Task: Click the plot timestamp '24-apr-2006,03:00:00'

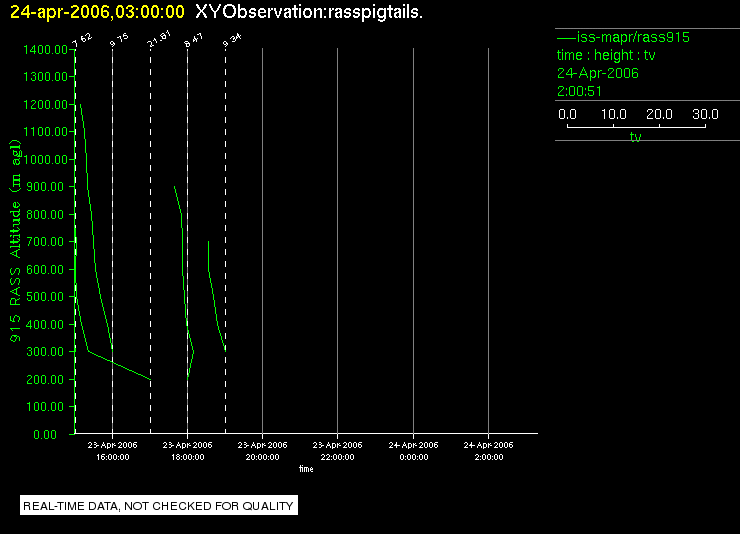Action: coord(97,12)
